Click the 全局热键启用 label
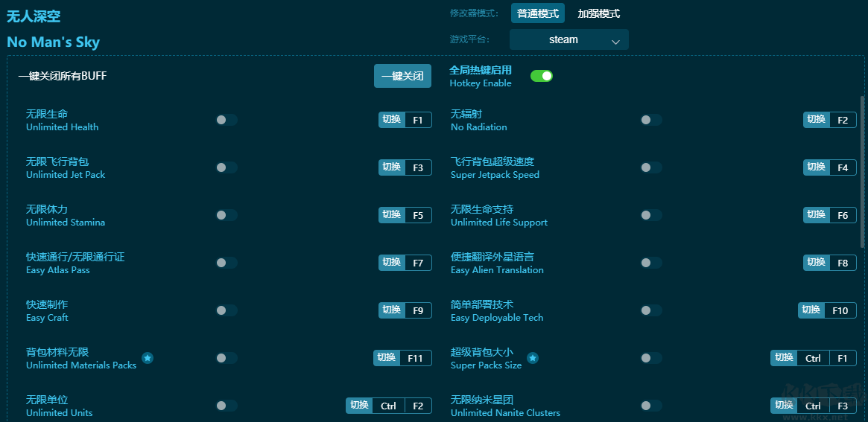Viewport: 868px width, 422px height. pos(481,70)
